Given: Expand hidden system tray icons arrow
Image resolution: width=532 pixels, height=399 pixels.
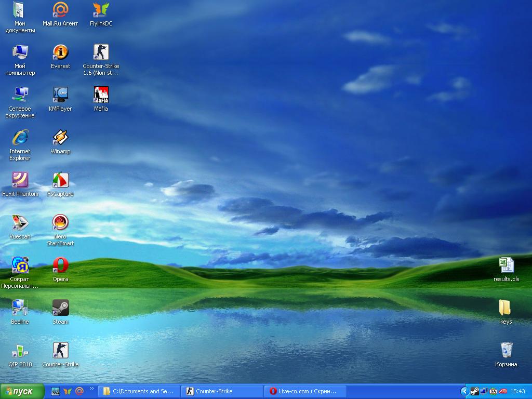Looking at the screenshot, I should tap(464, 391).
